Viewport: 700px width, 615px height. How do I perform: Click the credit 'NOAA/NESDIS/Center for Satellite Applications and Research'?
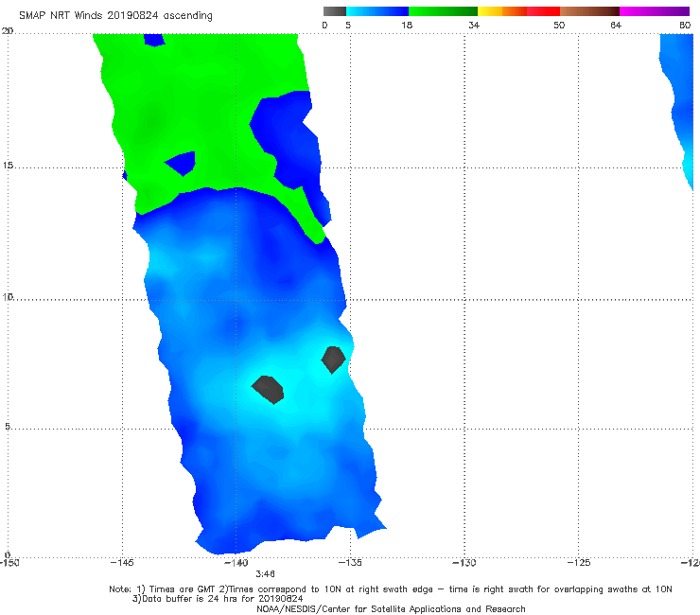pyautogui.click(x=391, y=608)
